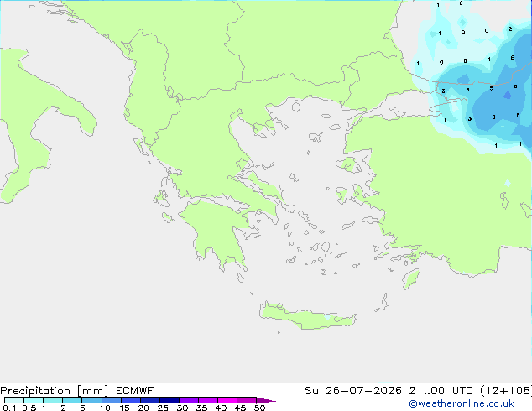Click the 'ECMWF' model label
This screenshot has width=532, height=411.
[x=135, y=391]
